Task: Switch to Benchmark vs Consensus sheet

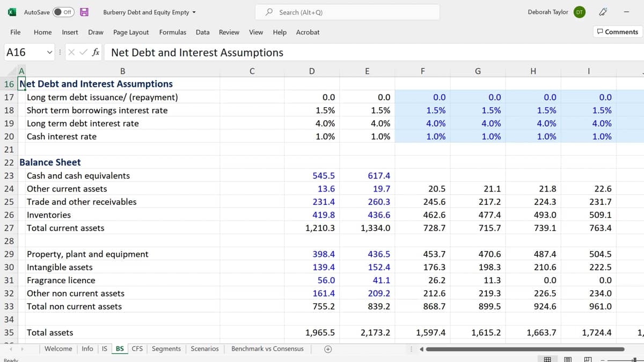Action: (267, 349)
